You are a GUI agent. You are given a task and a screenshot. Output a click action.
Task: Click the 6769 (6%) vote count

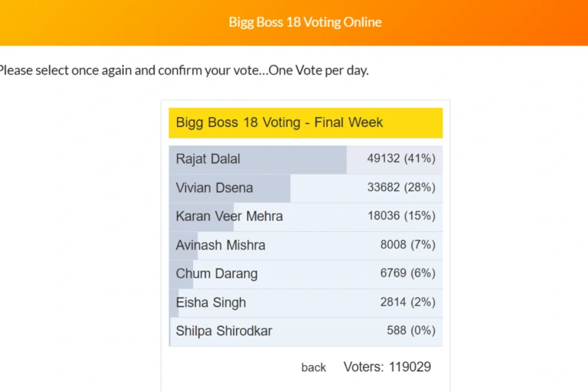coord(408,273)
